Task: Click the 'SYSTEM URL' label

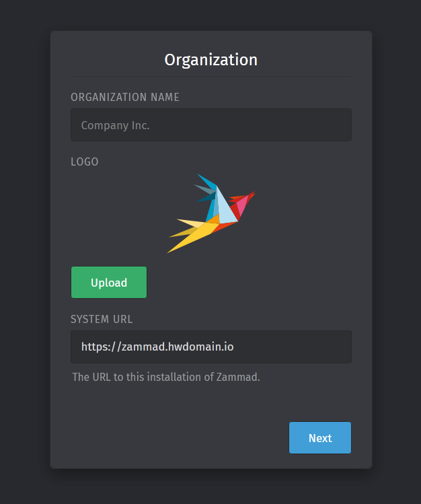Action: click(x=102, y=319)
